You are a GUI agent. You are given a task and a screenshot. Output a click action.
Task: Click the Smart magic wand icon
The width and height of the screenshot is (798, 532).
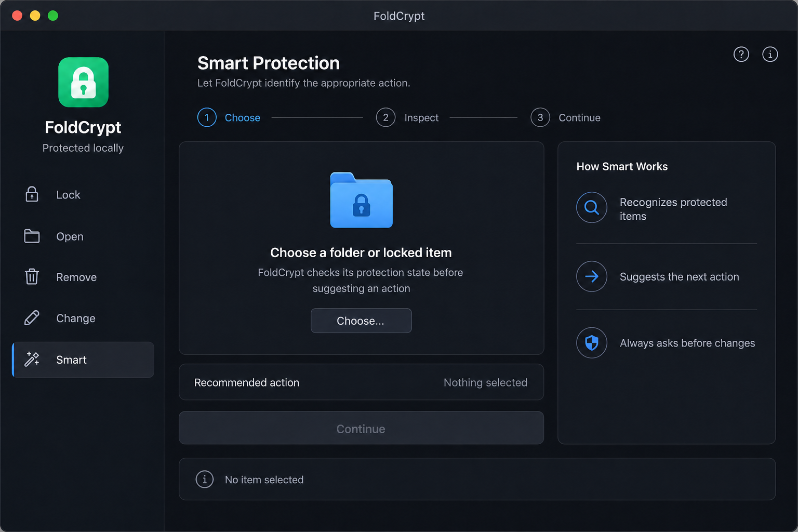32,359
